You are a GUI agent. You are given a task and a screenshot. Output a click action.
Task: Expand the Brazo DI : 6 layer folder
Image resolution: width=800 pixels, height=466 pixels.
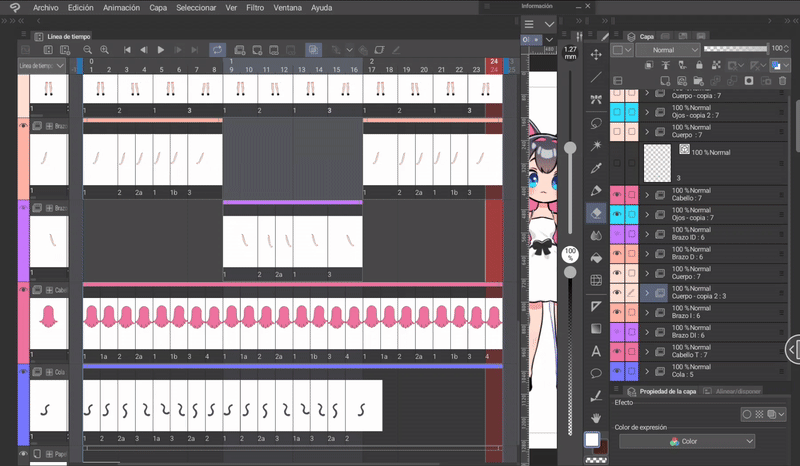tap(647, 332)
